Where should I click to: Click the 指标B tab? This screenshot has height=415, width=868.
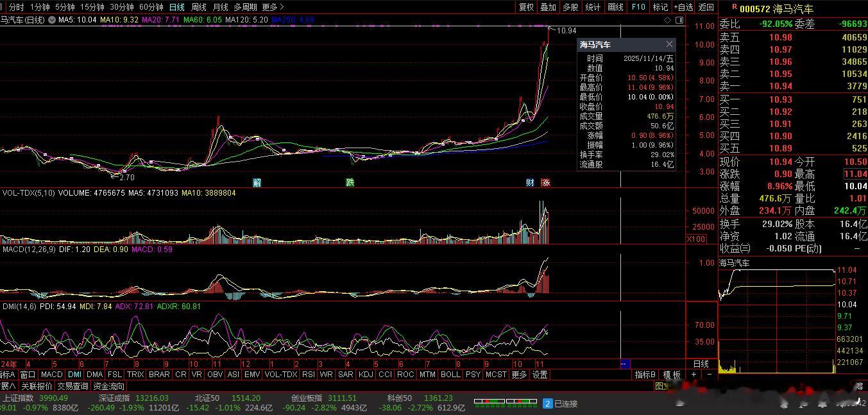645,375
